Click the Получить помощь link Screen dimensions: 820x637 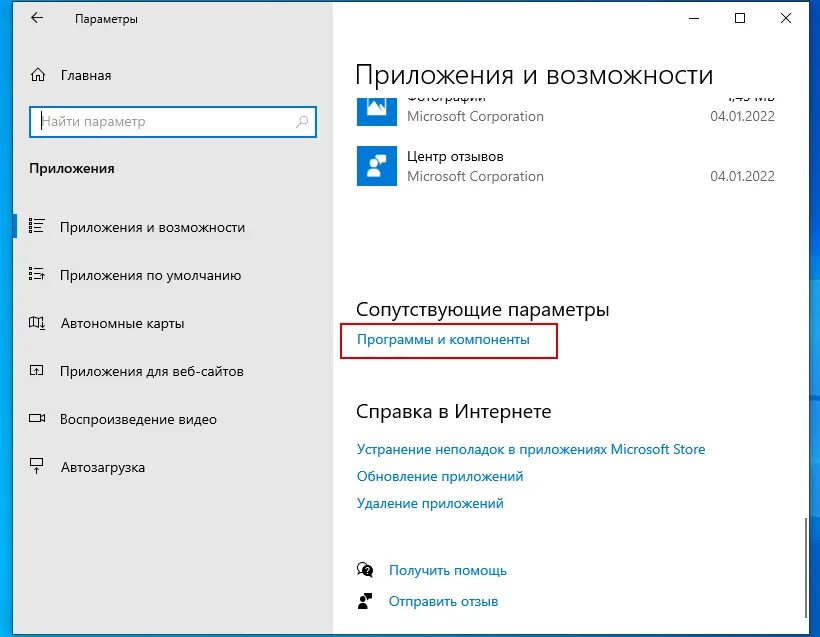[448, 570]
